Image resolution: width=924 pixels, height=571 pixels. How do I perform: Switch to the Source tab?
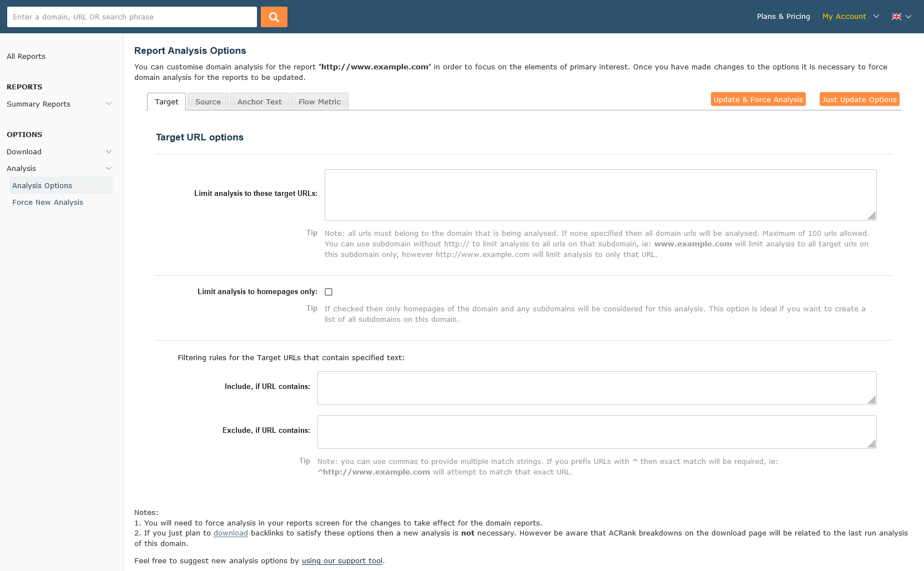pos(208,102)
